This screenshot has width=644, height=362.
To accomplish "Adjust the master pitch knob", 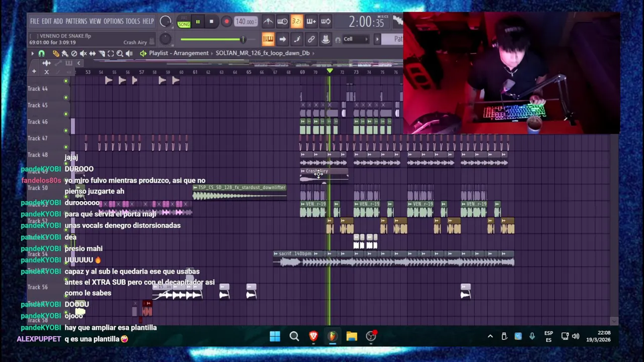I will point(165,39).
